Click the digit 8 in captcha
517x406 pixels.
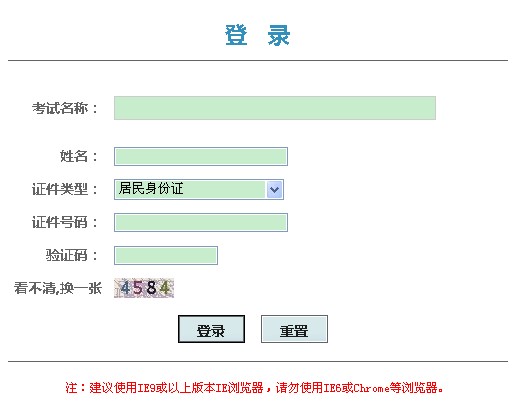tap(151, 288)
